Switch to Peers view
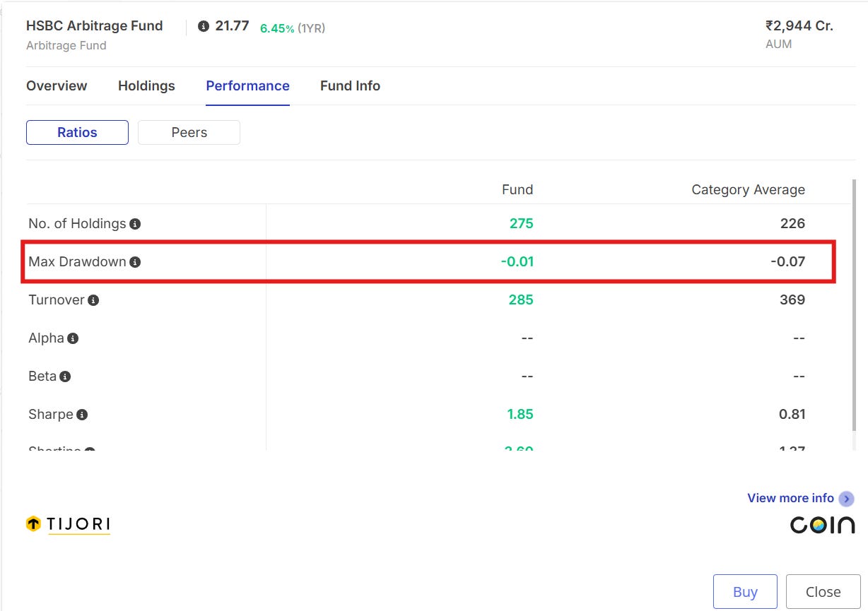Viewport: 868px width, 611px height. click(x=189, y=133)
